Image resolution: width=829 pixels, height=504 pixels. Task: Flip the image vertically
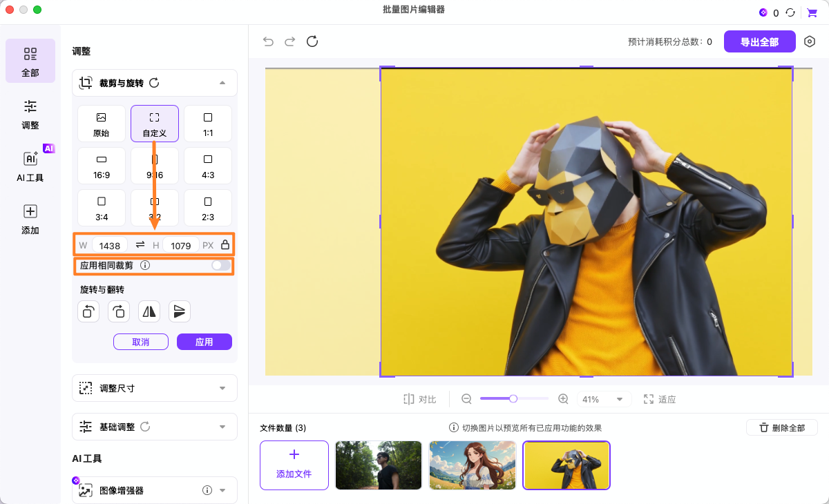click(180, 311)
